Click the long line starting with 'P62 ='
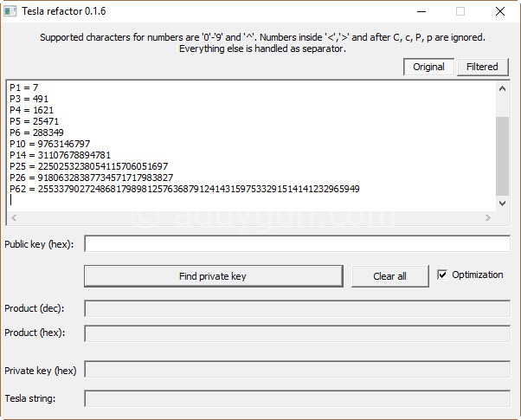 (x=184, y=189)
